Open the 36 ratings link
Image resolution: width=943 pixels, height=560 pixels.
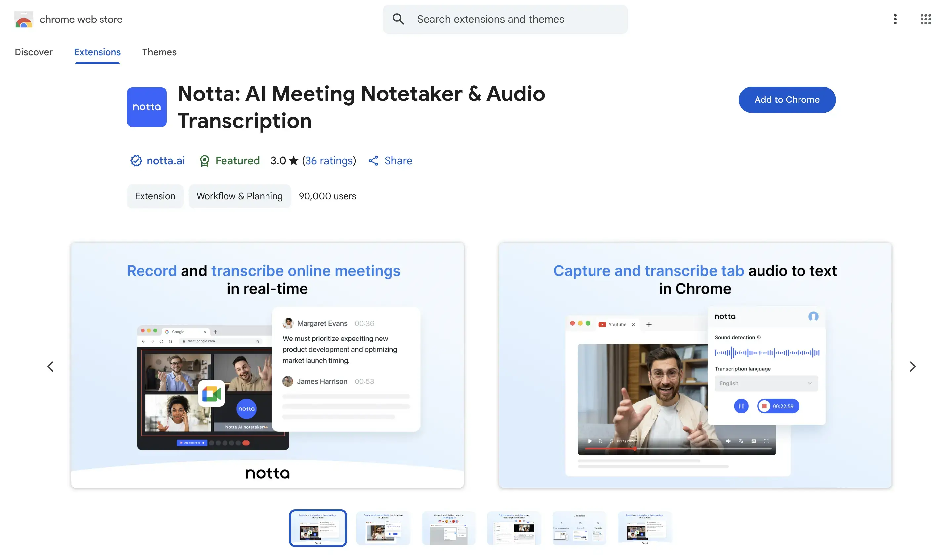pos(329,161)
